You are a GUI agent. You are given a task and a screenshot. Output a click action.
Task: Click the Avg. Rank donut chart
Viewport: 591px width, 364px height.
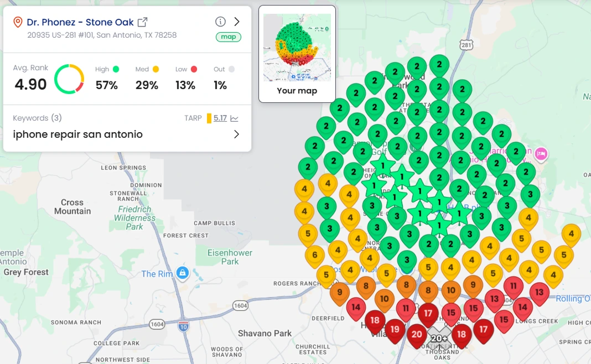click(69, 79)
